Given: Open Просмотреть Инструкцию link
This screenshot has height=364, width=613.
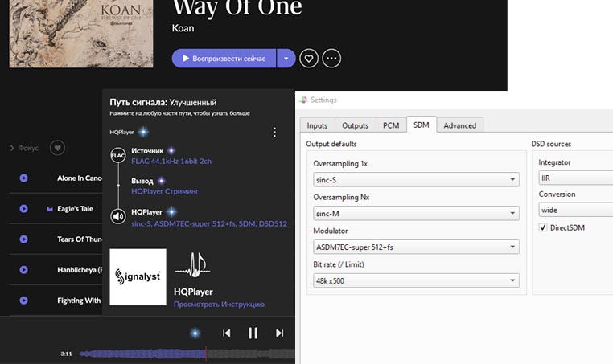Looking at the screenshot, I should [x=219, y=305].
